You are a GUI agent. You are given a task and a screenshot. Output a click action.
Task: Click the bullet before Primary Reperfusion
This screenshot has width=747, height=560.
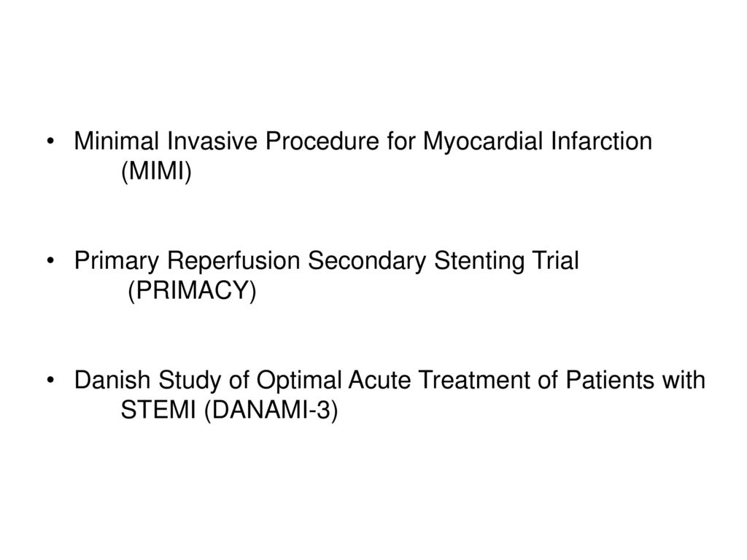[x=51, y=262]
